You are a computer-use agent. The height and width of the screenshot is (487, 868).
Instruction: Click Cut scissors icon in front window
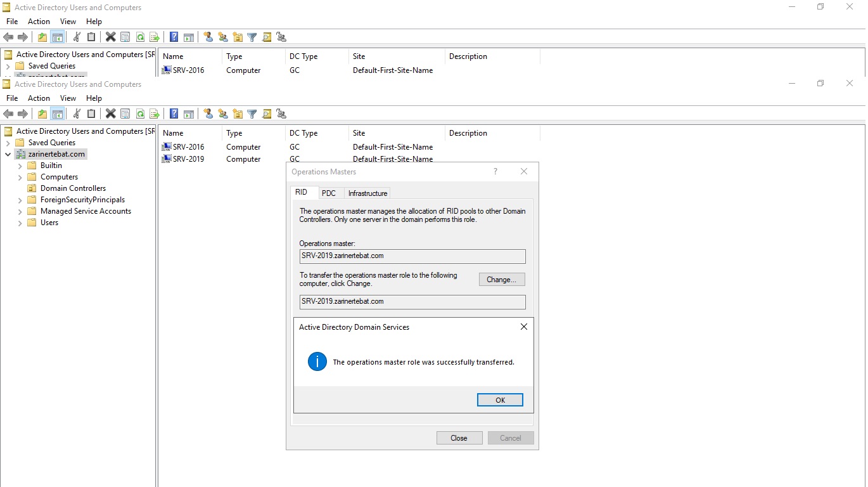(77, 114)
